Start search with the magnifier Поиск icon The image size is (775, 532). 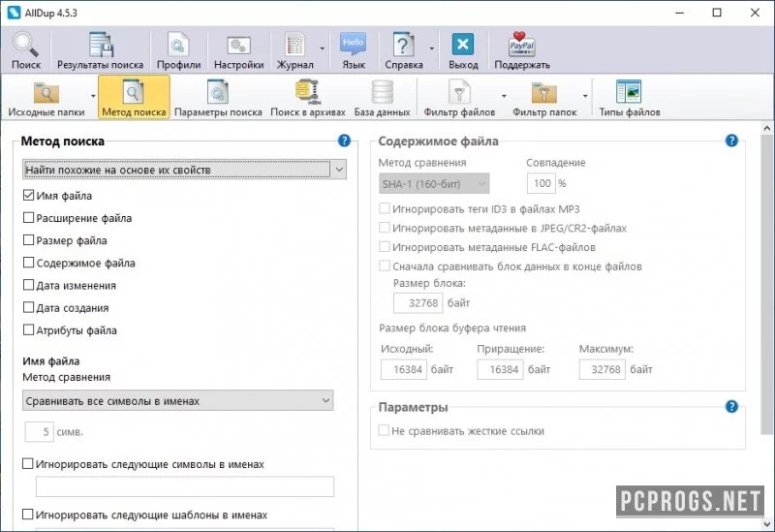click(26, 49)
